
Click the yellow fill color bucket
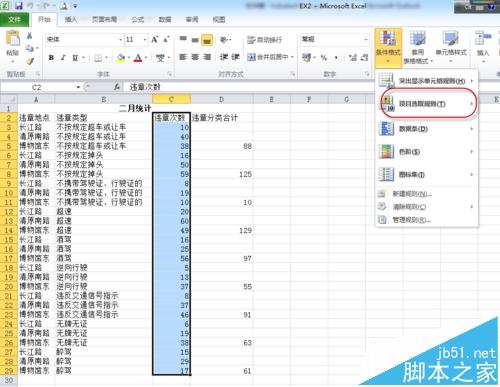[121, 58]
